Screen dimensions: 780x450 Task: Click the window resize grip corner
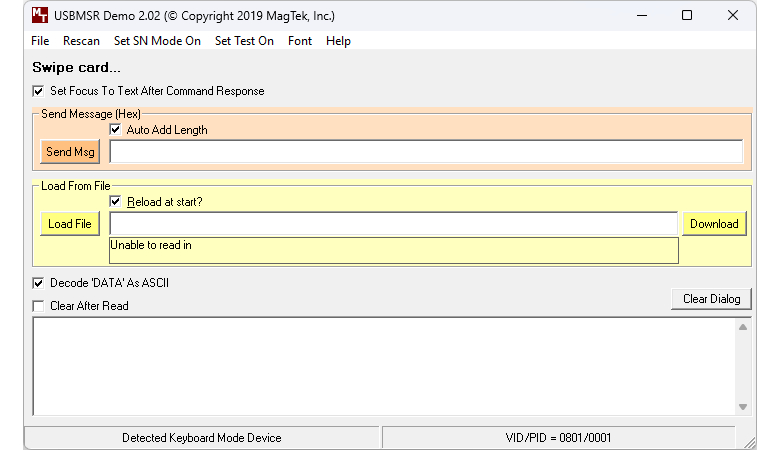click(x=750, y=442)
